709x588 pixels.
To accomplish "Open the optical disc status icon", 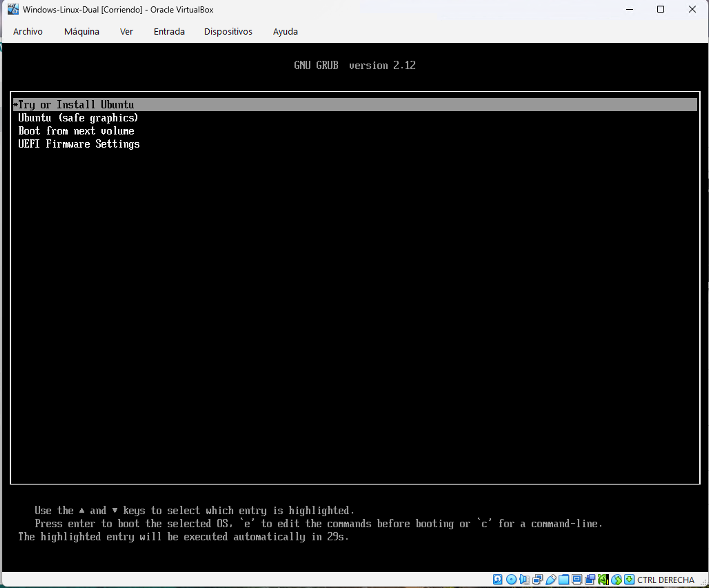I will (x=511, y=579).
